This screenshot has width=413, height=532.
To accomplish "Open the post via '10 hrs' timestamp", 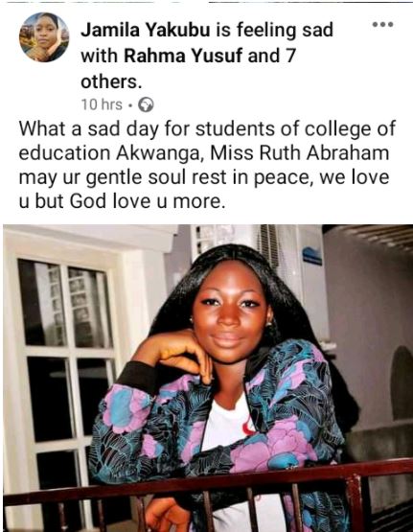I will [102, 104].
